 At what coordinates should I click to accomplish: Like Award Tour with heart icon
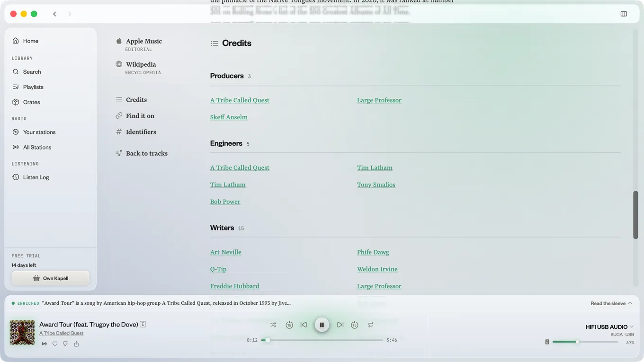pos(55,344)
